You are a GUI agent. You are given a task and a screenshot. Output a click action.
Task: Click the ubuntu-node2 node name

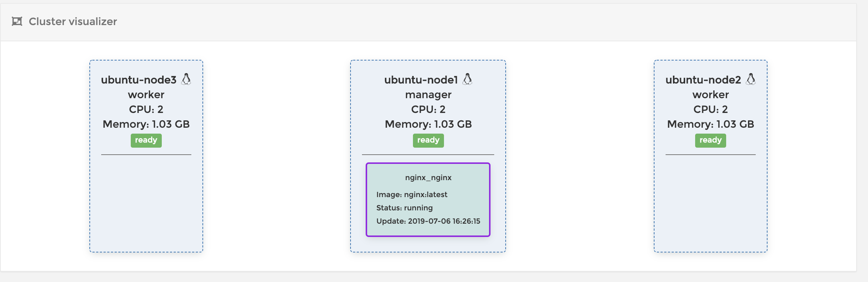(703, 80)
